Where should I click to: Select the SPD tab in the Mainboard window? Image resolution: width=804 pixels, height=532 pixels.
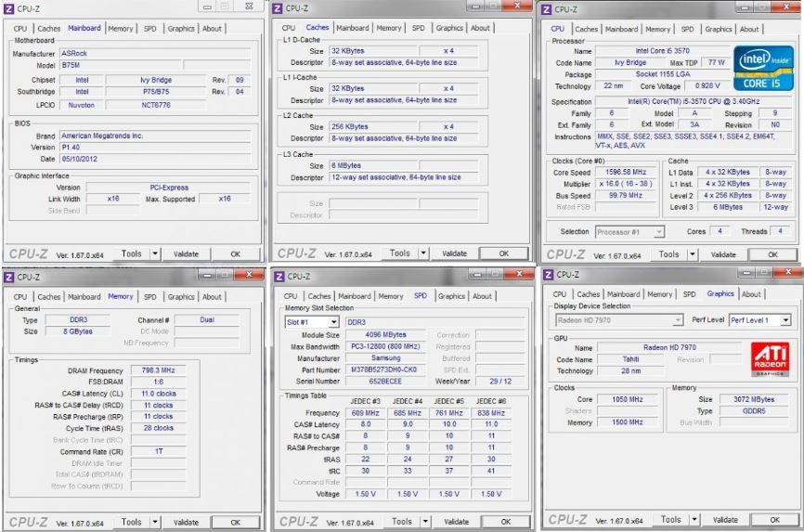[x=149, y=29]
